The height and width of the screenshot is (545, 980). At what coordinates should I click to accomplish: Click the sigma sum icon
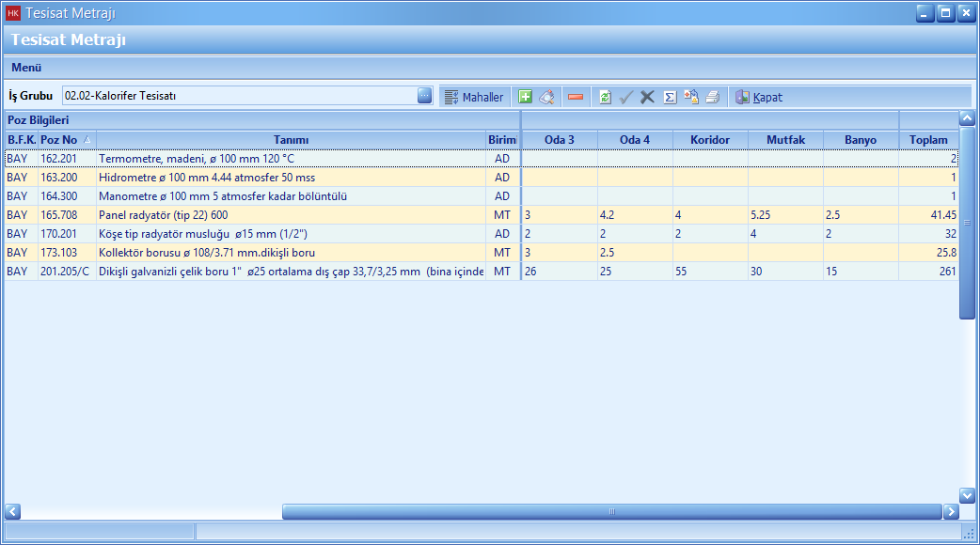click(x=670, y=97)
